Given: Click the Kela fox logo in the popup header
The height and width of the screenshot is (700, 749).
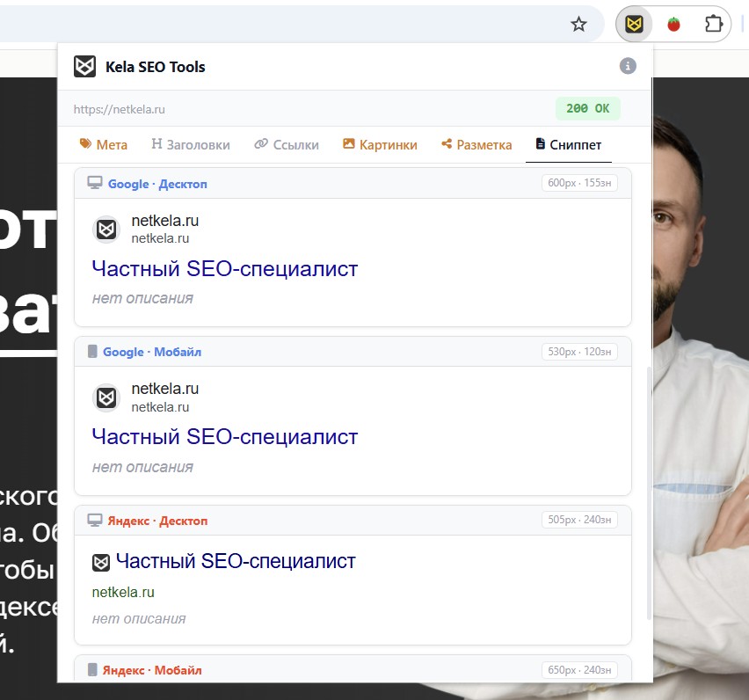Looking at the screenshot, I should pyautogui.click(x=84, y=67).
